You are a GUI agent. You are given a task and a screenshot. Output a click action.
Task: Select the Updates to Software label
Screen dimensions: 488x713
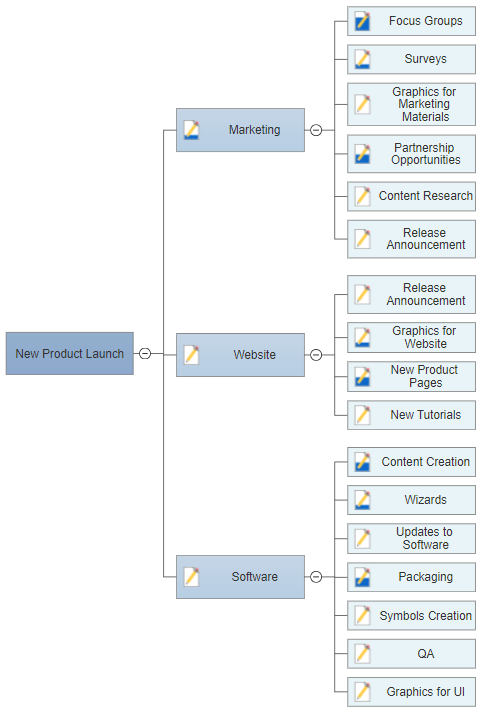(425, 538)
